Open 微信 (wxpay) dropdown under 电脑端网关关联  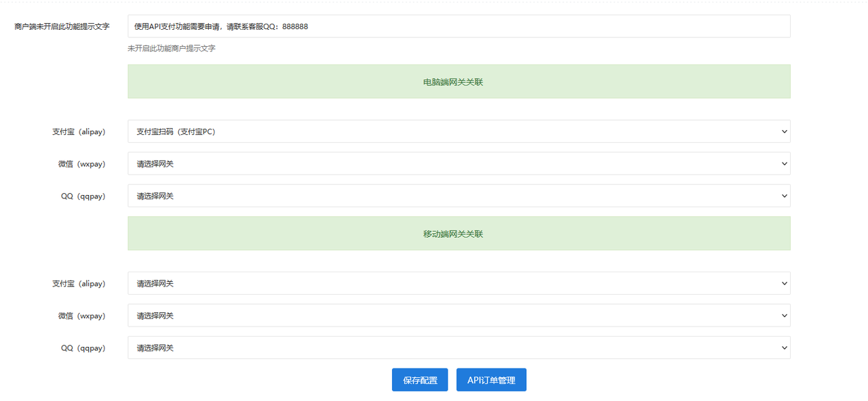pos(459,163)
